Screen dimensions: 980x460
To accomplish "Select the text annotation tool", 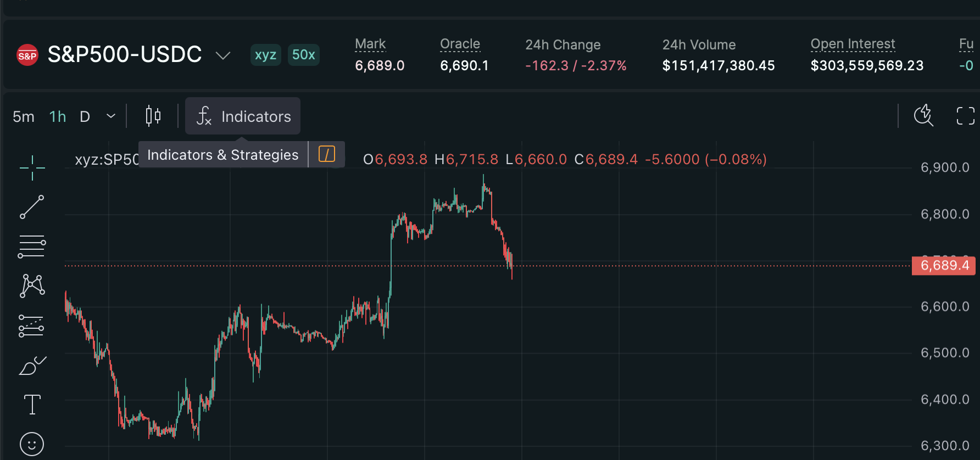I will click(x=32, y=405).
